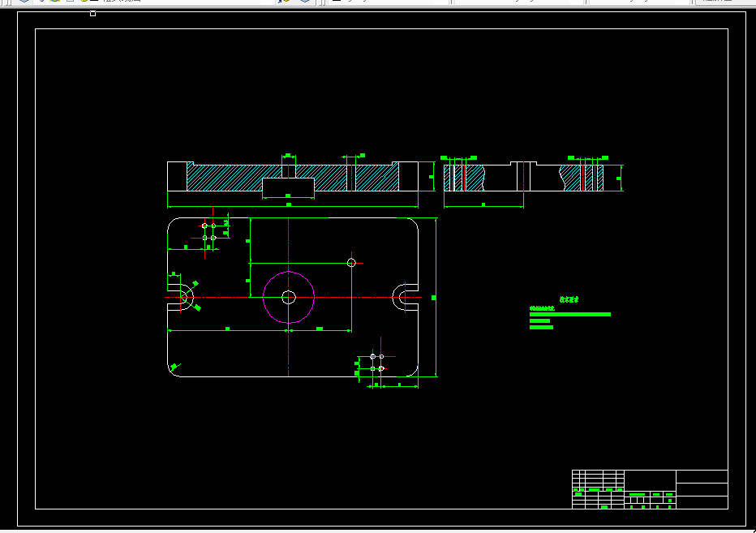
Task: Select the right U-shaped slot on plate edge
Action: click(x=405, y=297)
